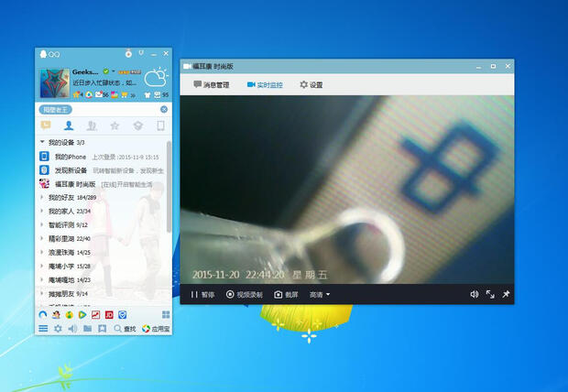568x392 pixels.
Task: Open the QZone star icon
Action: coord(77,94)
